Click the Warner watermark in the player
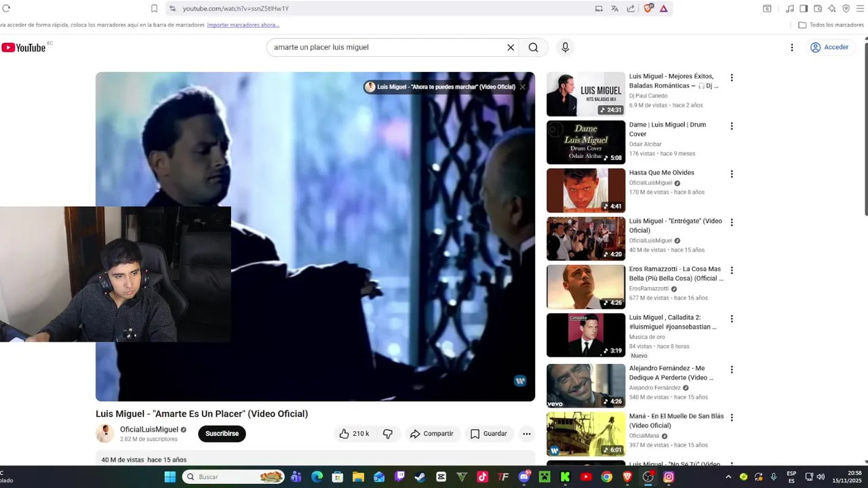 [x=520, y=381]
